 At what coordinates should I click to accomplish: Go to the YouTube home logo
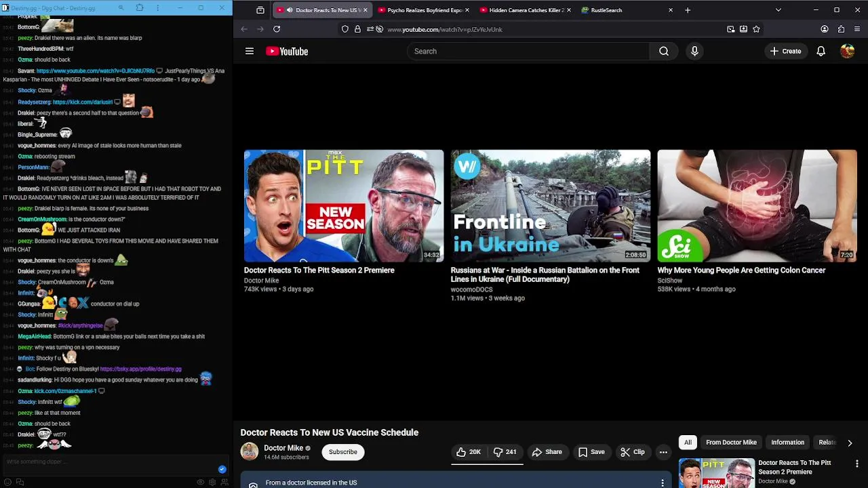287,52
